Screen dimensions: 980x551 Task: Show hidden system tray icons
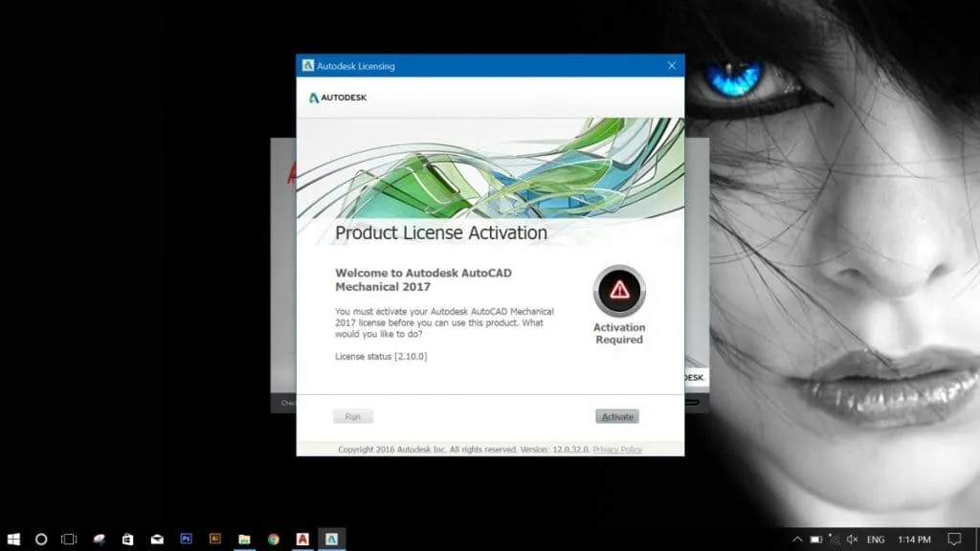click(797, 540)
